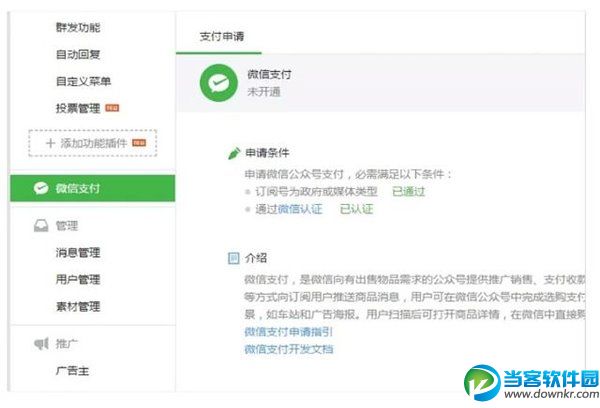Viewport: 600px width, 408px height.
Task: Open 自动回复 settings
Action: click(x=77, y=54)
